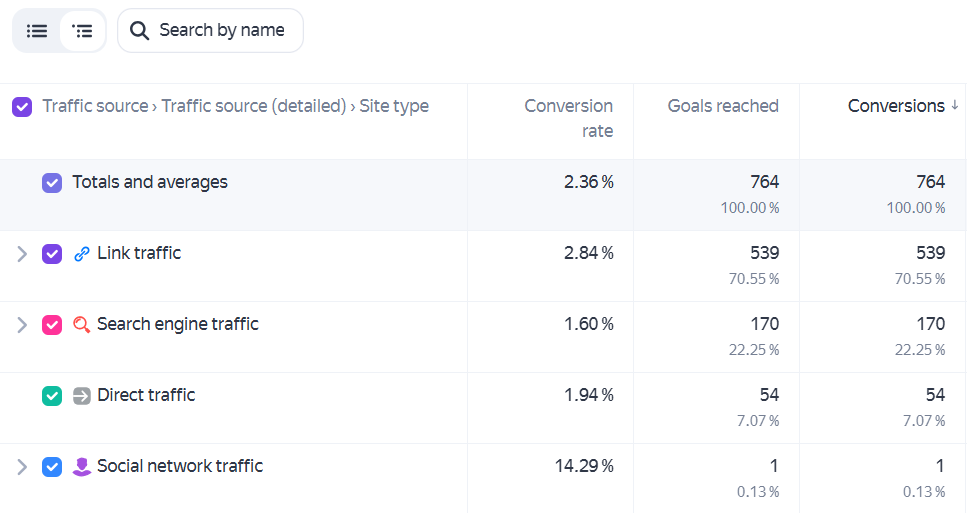
Task: Click the Link traffic chain icon
Action: [81, 254]
